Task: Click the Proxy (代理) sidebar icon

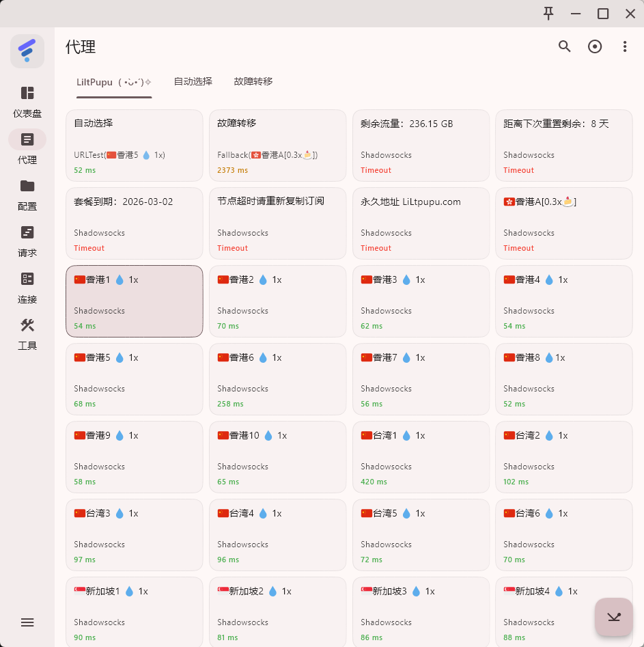Action: 27,139
